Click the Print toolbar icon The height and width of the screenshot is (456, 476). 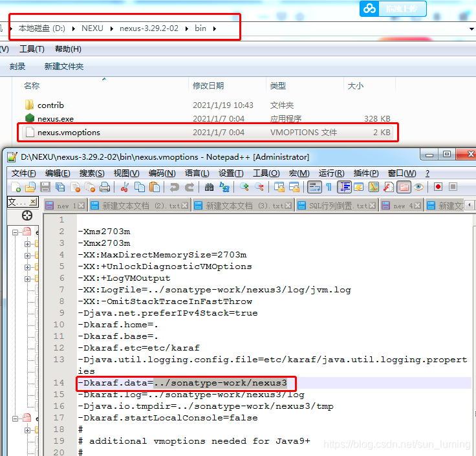pos(105,187)
